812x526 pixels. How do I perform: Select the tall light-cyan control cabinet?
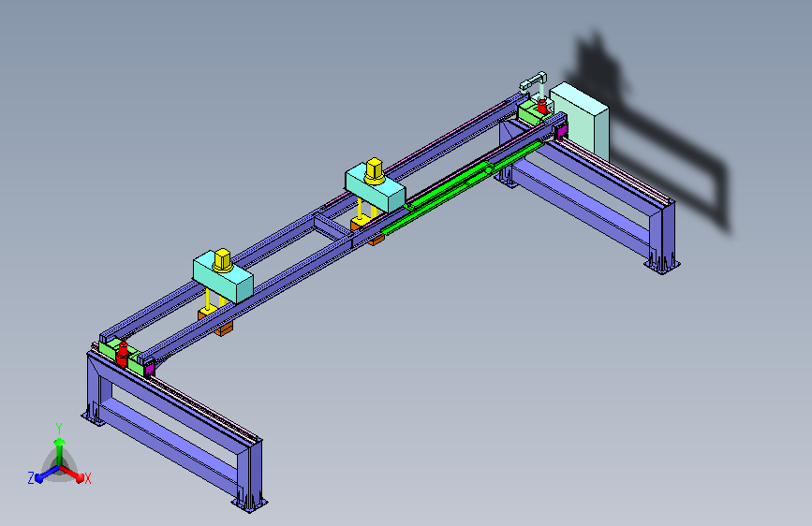pyautogui.click(x=579, y=120)
